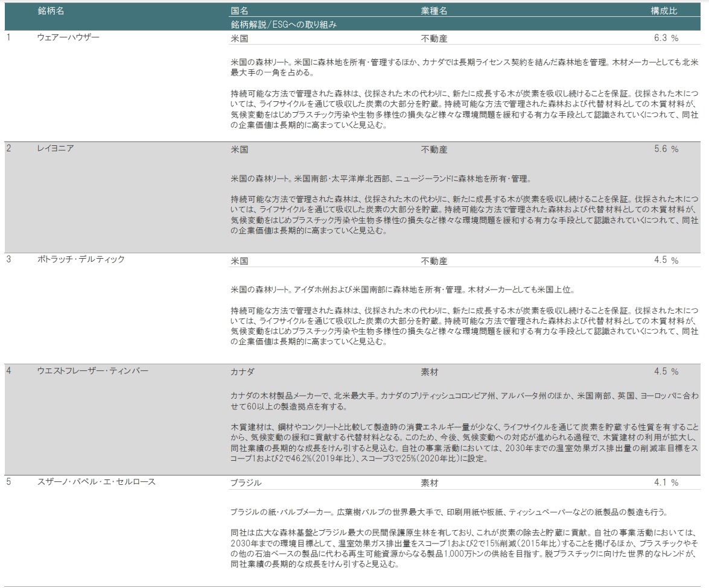709x588 pixels.
Task: Click 不動産 sector in the レイヨニア row
Action: pos(434,150)
